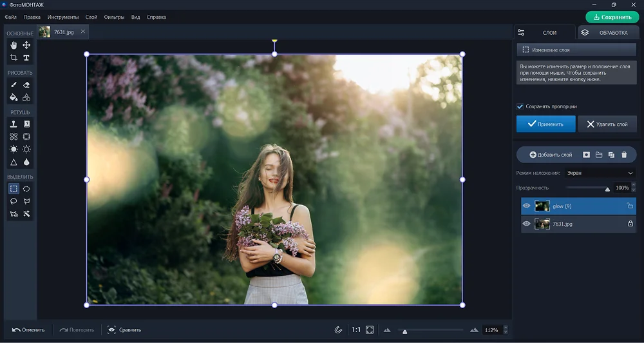Open the Справка menu
The width and height of the screenshot is (644, 343).
[x=156, y=17]
